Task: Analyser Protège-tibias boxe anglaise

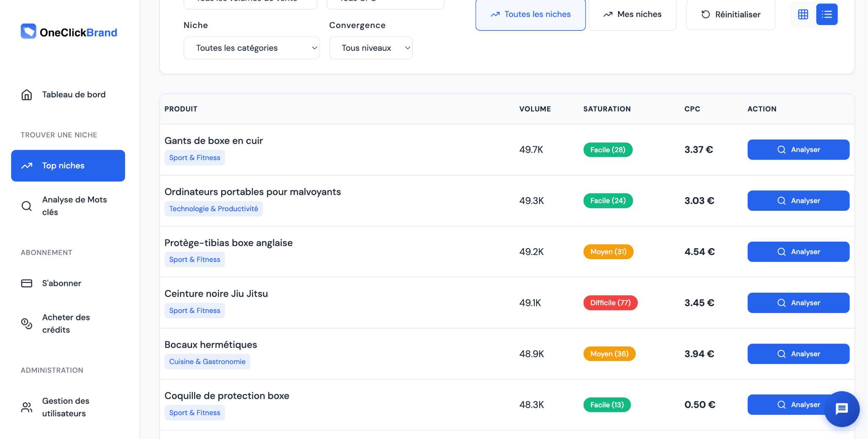Action: [x=798, y=252]
